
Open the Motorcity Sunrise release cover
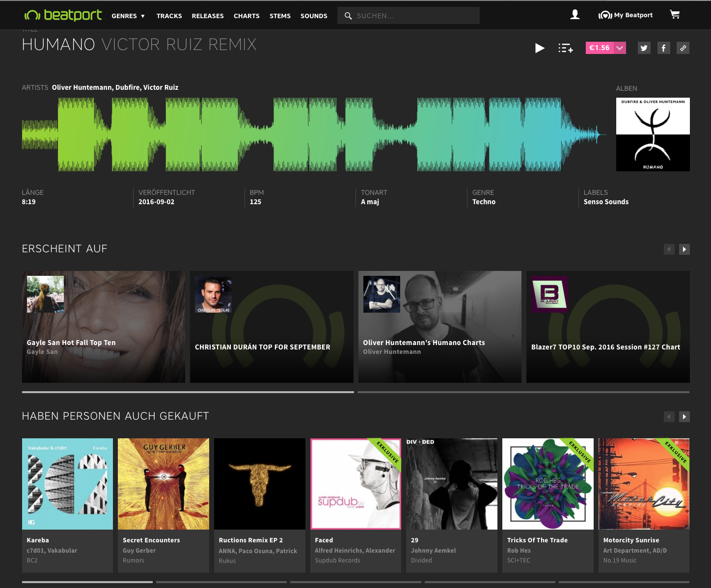coord(644,484)
